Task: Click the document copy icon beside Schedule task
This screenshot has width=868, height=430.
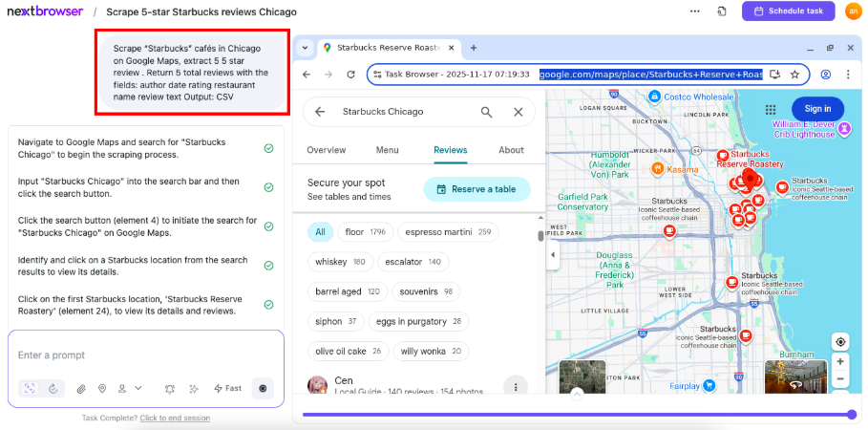Action: (722, 11)
